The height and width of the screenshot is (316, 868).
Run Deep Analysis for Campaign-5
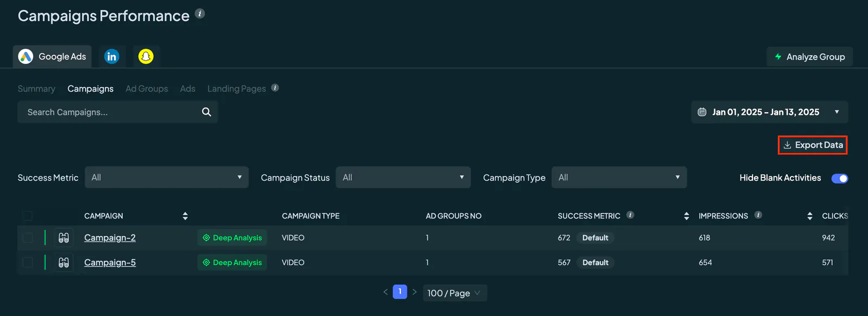(232, 263)
